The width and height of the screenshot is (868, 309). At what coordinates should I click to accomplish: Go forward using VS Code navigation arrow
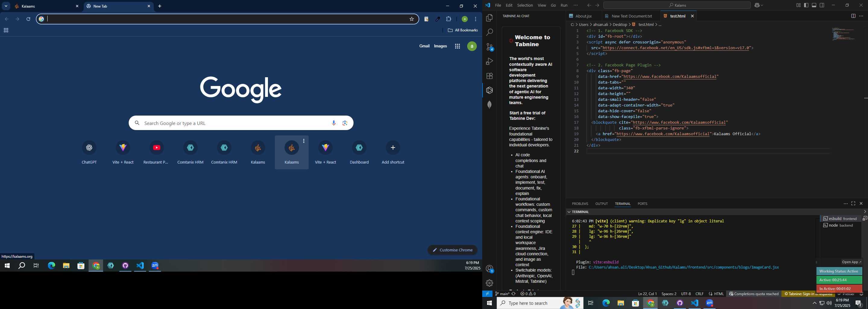point(597,5)
